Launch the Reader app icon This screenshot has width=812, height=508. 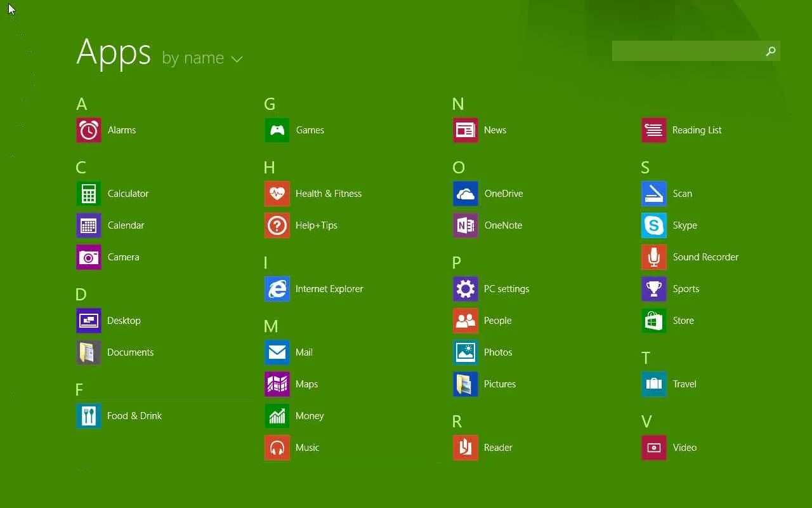click(466, 448)
